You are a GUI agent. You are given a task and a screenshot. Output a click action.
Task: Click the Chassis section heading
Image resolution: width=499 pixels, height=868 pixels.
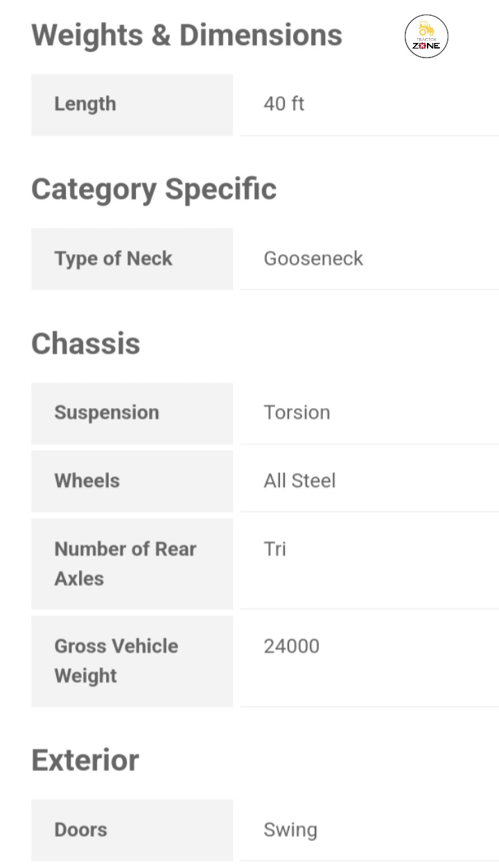point(86,344)
